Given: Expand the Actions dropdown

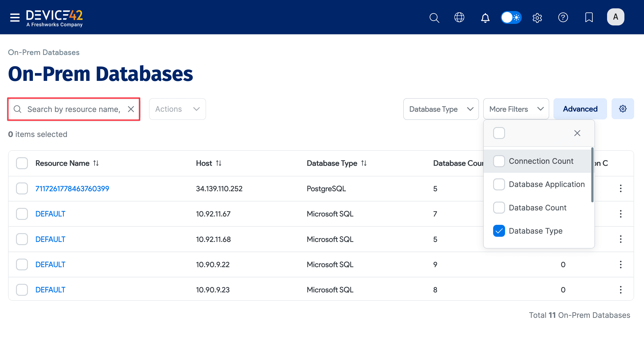Looking at the screenshot, I should [177, 109].
